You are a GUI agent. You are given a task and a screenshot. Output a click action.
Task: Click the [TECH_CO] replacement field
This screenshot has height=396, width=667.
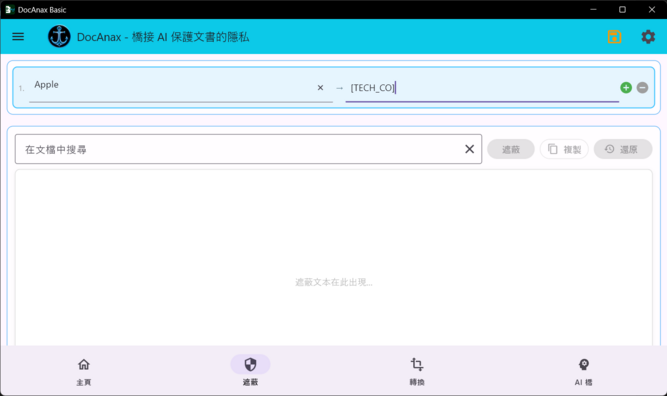tap(482, 88)
